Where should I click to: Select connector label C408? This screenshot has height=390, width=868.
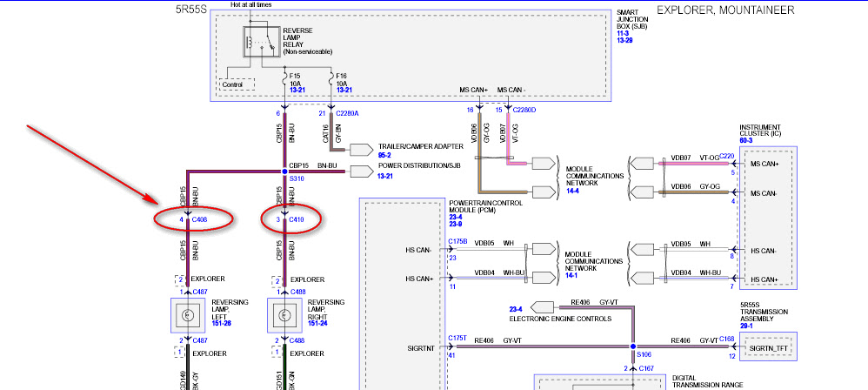(x=199, y=220)
